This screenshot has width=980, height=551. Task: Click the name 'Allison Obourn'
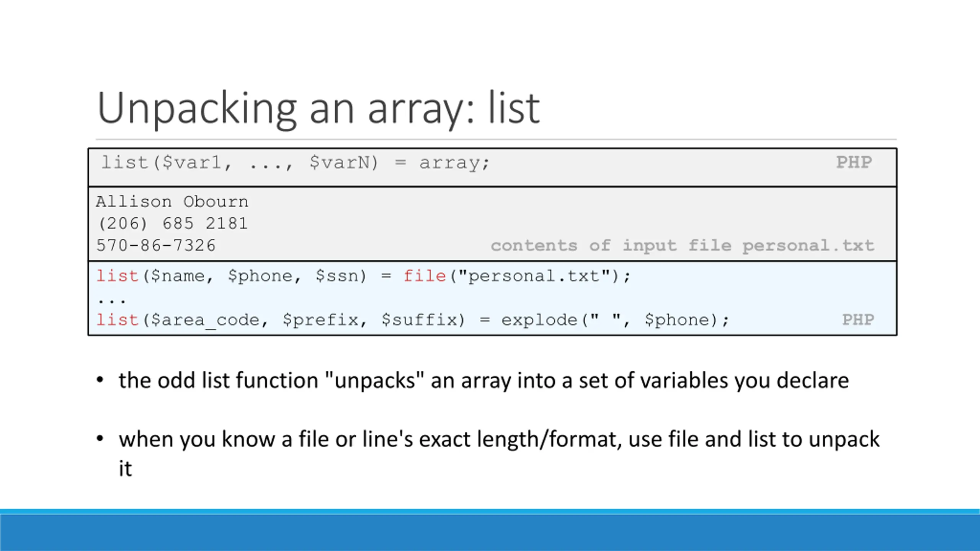coord(172,202)
